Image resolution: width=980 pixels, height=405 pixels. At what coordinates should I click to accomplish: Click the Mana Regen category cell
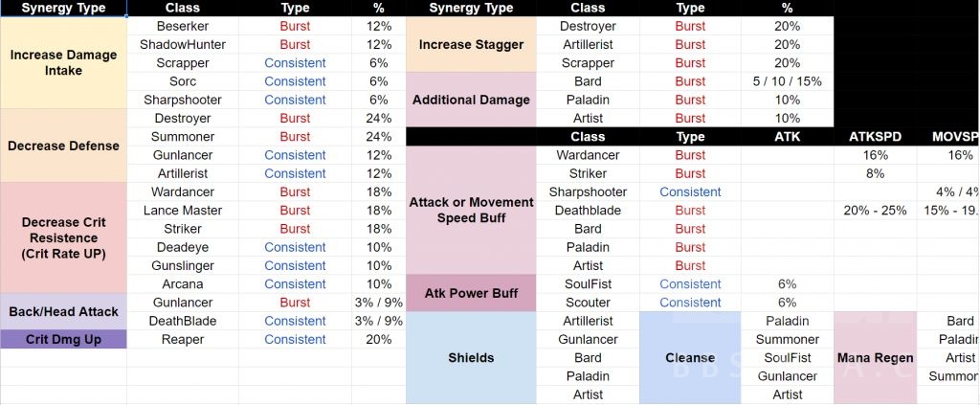coord(874,357)
